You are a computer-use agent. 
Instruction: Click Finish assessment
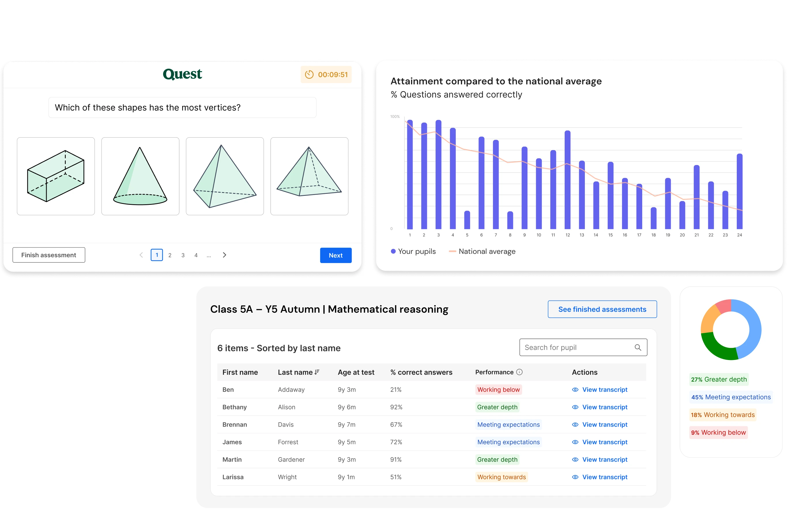pos(48,255)
